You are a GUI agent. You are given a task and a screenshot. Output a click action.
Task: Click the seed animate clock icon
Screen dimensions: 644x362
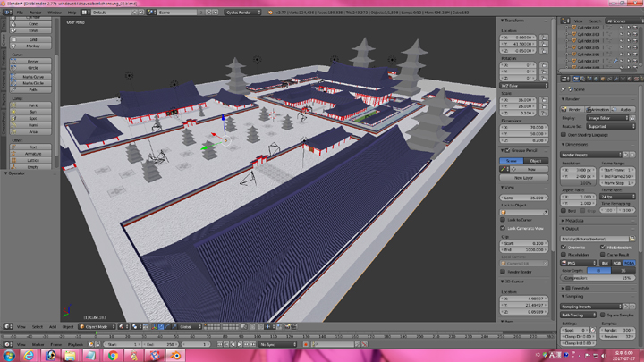pos(593,330)
